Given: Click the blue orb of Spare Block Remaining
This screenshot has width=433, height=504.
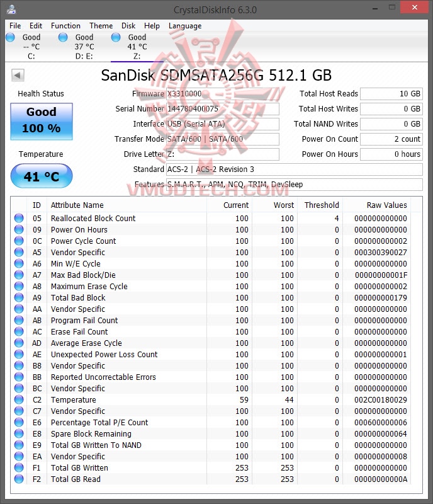Looking at the screenshot, I should click(19, 433).
